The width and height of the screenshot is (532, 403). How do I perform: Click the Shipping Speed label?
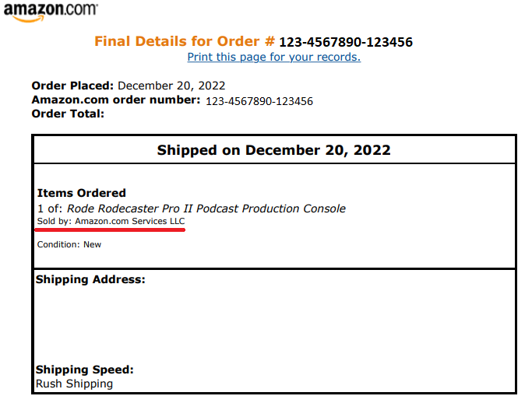(85, 370)
